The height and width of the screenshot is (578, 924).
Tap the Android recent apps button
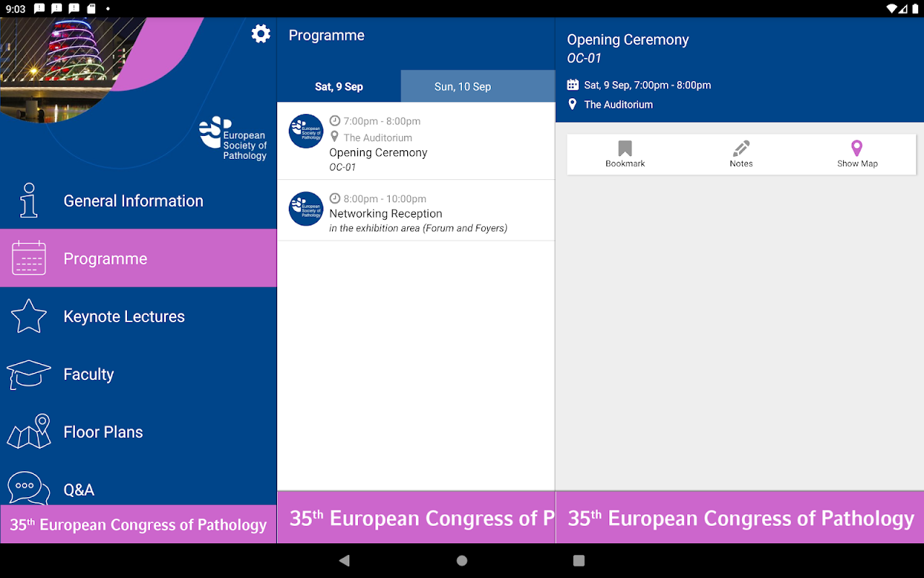pyautogui.click(x=578, y=561)
